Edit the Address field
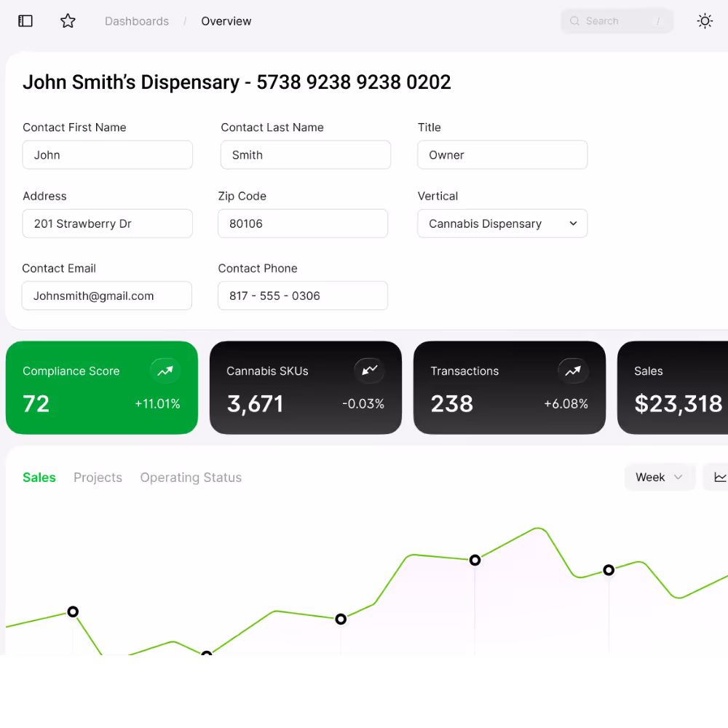This screenshot has height=728, width=728. (x=107, y=223)
